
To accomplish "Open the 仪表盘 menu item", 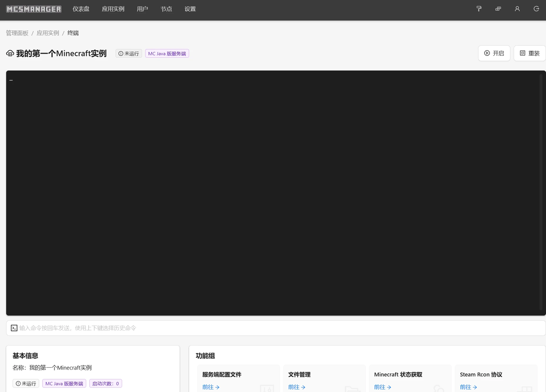I will (81, 9).
